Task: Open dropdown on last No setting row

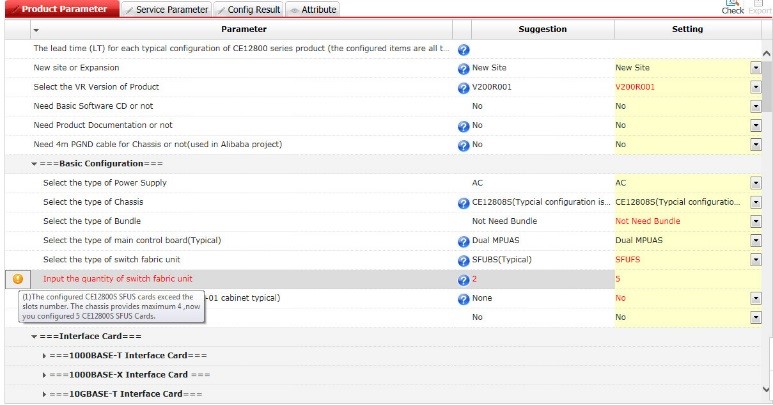Action: click(756, 318)
